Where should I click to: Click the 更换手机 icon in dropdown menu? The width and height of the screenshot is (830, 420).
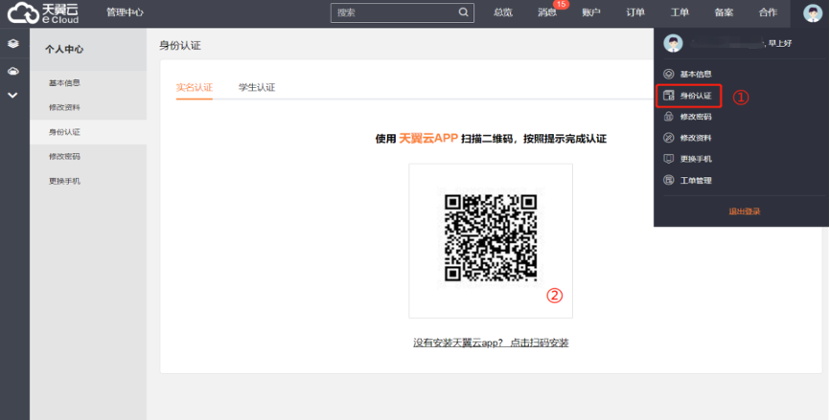[668, 159]
